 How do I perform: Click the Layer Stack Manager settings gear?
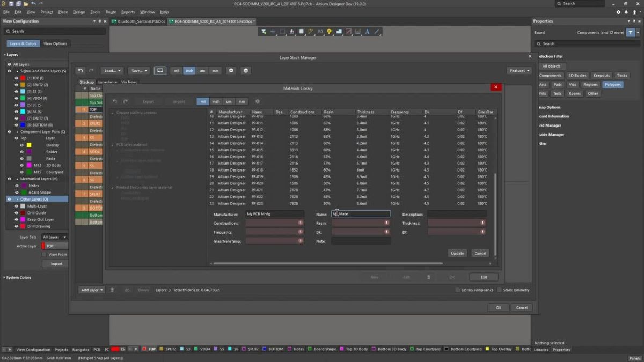[x=231, y=70]
